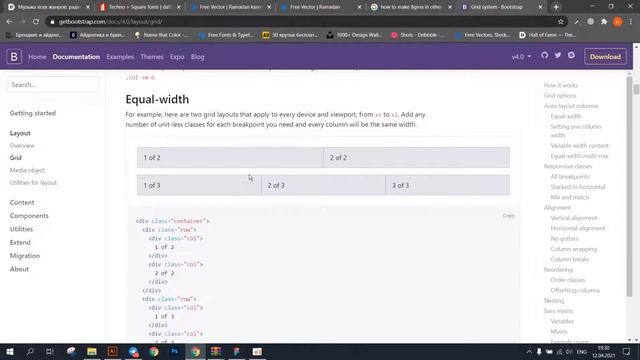Open Telegram from the taskbar

133,351
